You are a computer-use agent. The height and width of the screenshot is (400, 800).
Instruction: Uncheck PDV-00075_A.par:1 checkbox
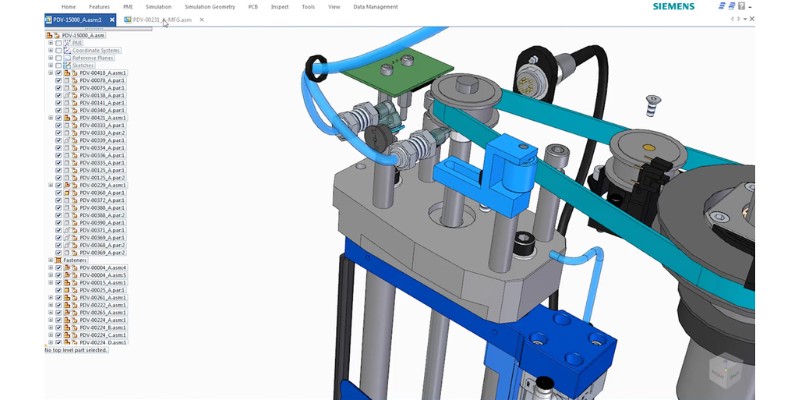[x=59, y=88]
